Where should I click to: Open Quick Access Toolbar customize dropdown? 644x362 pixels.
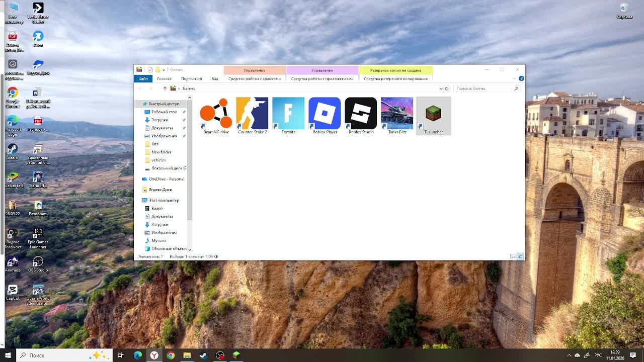(x=164, y=70)
